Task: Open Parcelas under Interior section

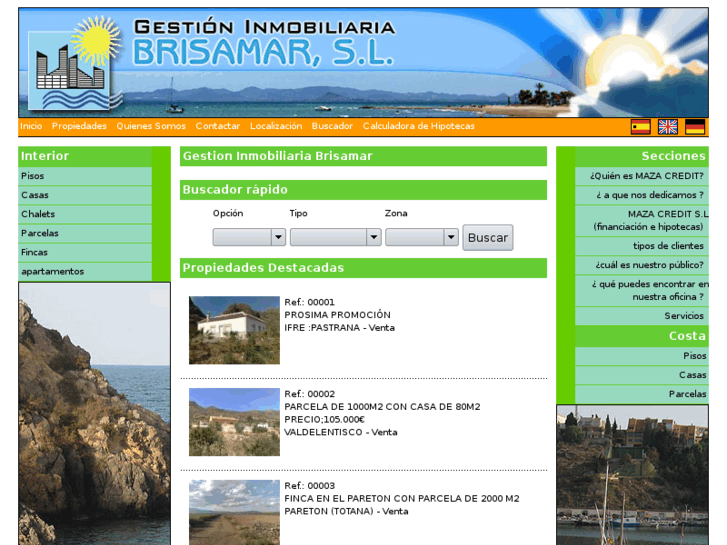Action: (x=85, y=233)
